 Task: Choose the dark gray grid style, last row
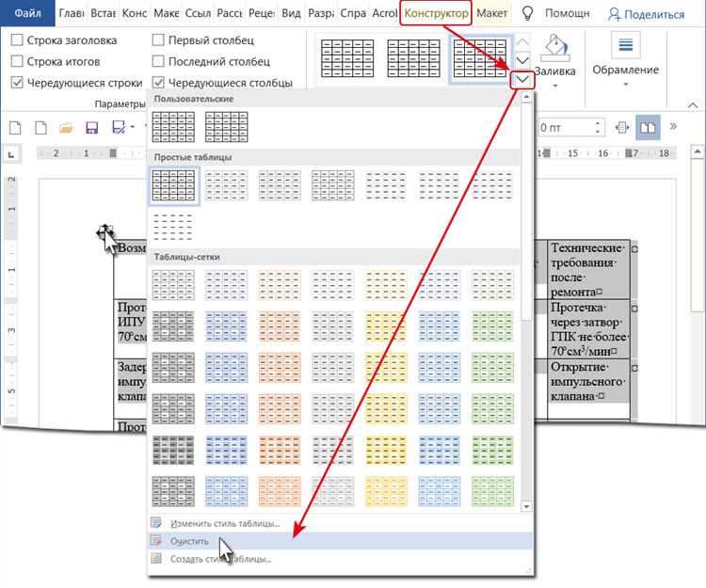(x=173, y=492)
